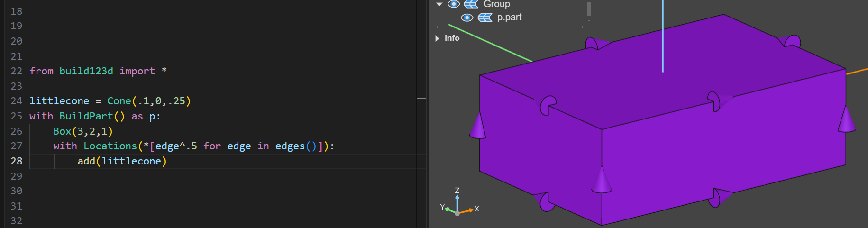Click the gray center of the axis gizmo
868x228 pixels.
click(x=457, y=214)
